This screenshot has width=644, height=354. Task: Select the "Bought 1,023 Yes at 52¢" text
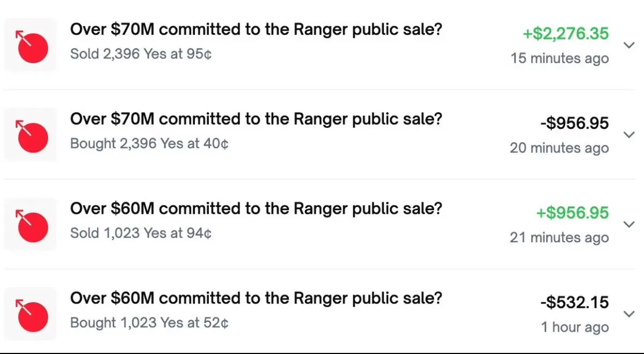point(149,323)
